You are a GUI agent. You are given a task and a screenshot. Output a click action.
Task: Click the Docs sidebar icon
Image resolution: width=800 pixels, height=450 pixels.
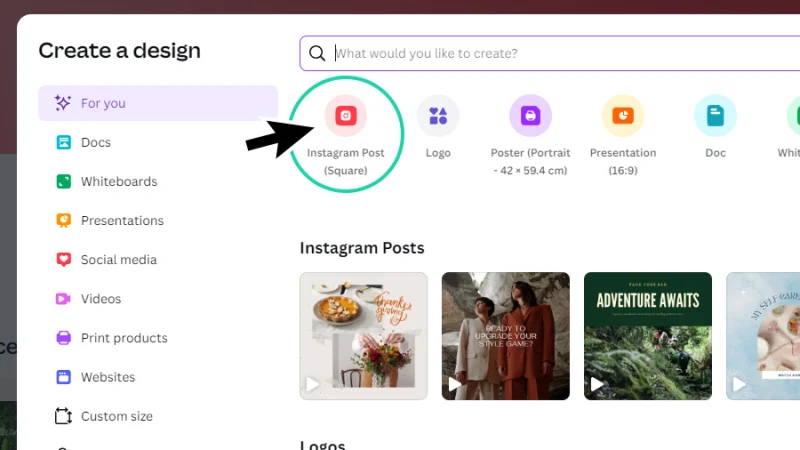(x=63, y=142)
